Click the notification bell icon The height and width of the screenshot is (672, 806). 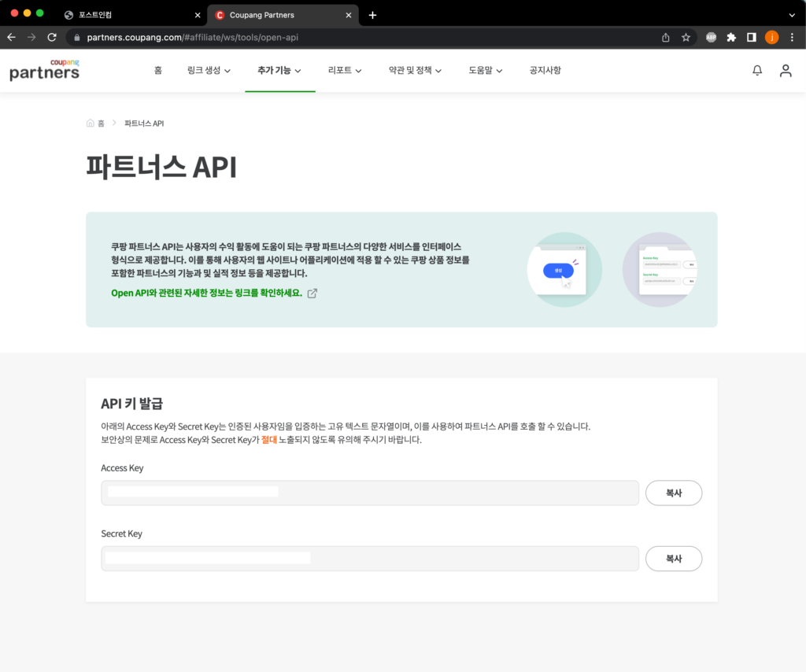pos(757,70)
